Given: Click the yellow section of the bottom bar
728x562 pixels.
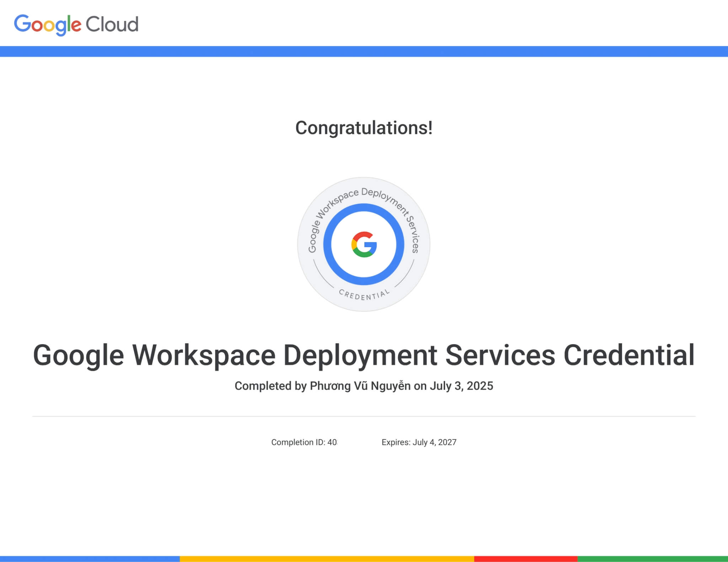Looking at the screenshot, I should point(327,558).
